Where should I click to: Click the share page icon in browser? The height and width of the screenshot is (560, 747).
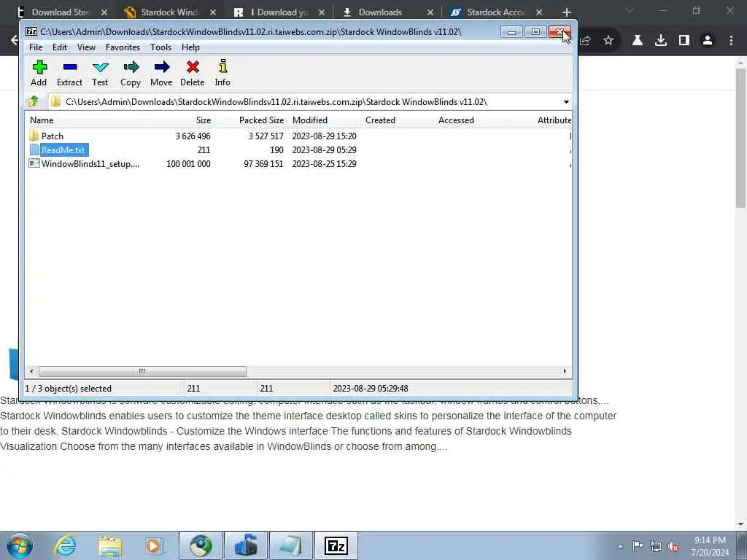[586, 41]
